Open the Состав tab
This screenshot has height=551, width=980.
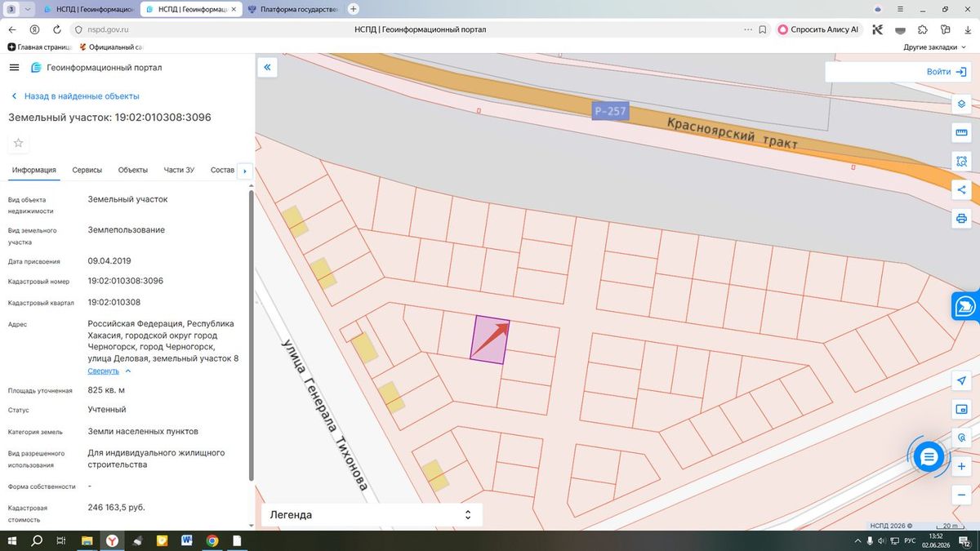pos(222,170)
